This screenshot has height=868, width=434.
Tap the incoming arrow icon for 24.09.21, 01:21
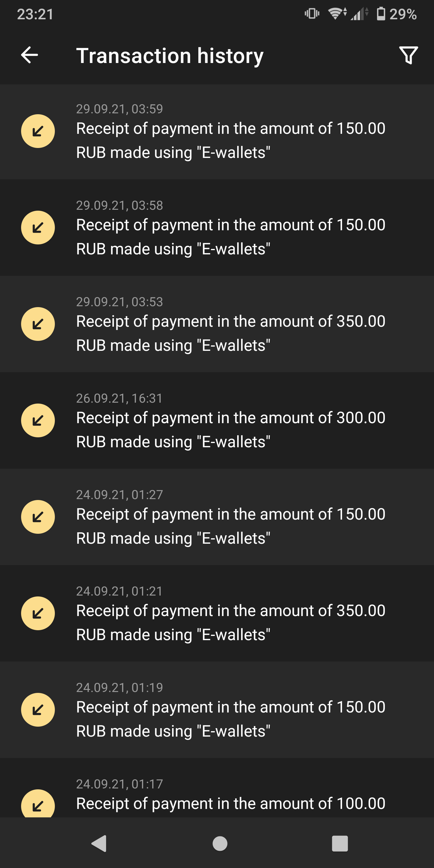(38, 613)
